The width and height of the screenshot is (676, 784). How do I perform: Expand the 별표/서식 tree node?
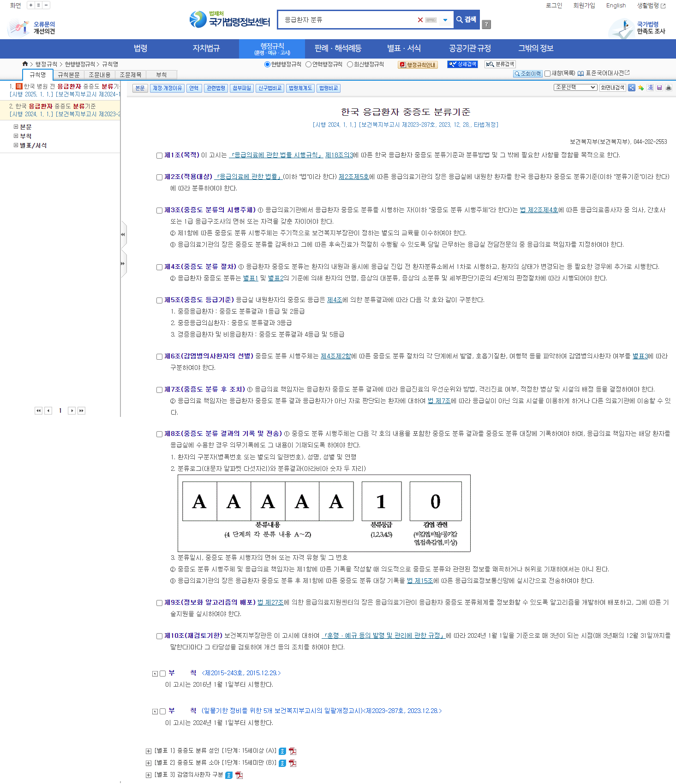pyautogui.click(x=16, y=145)
